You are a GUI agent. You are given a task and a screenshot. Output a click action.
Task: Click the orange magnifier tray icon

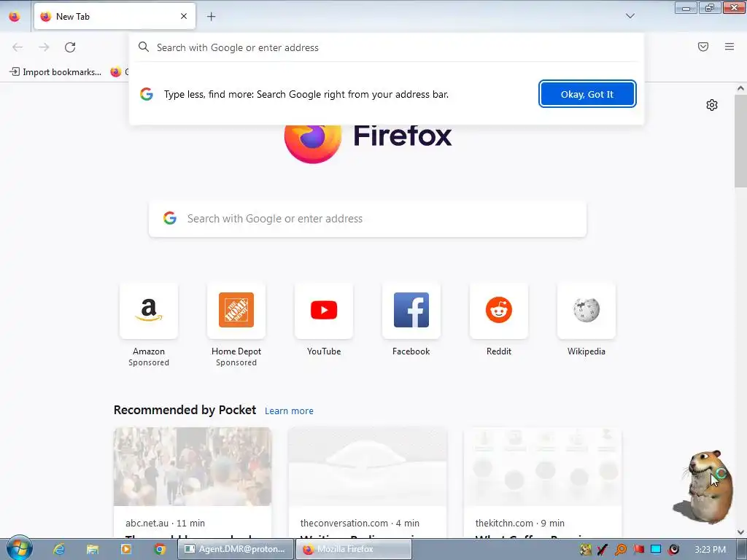tap(621, 550)
